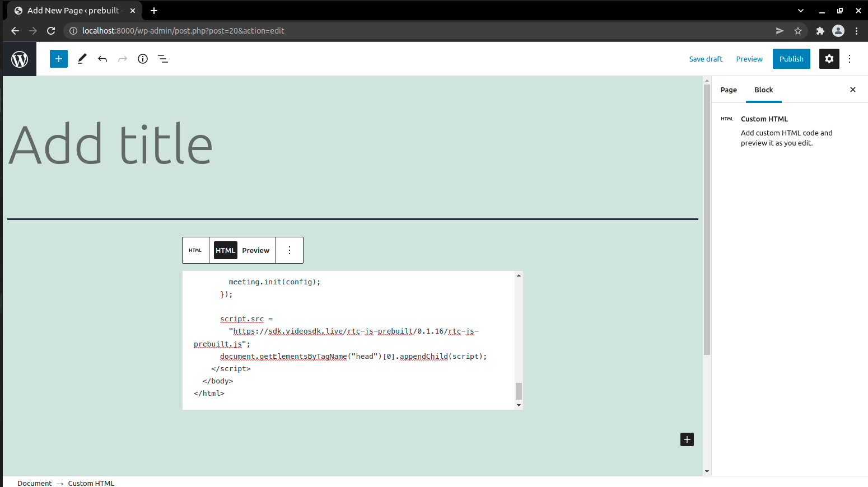This screenshot has height=487, width=868.
Task: Click the share page icon in address bar
Action: click(780, 31)
